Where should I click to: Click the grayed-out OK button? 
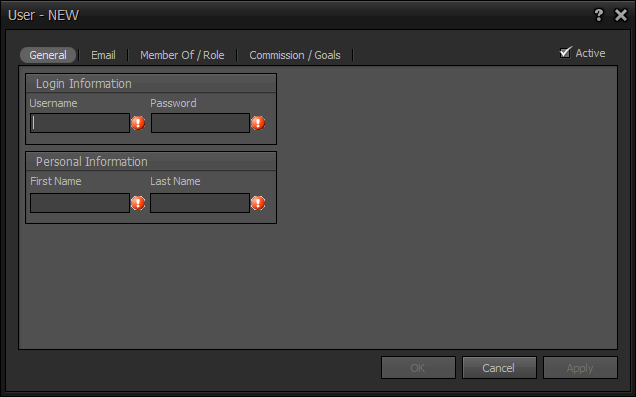click(x=418, y=368)
